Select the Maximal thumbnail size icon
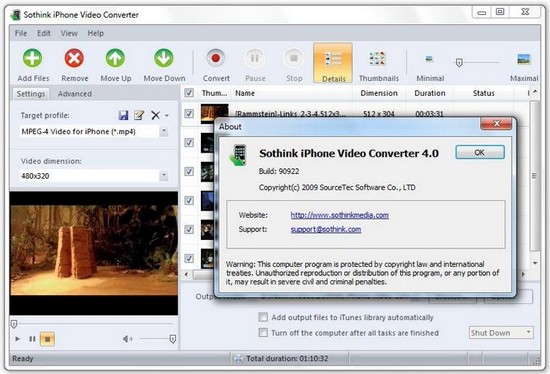Screen dimensions: 550x374 coord(524,59)
